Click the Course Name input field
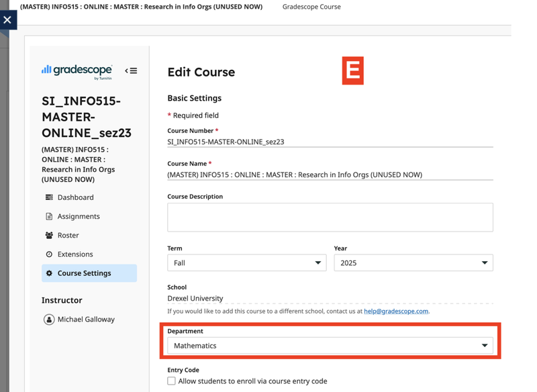 point(330,175)
